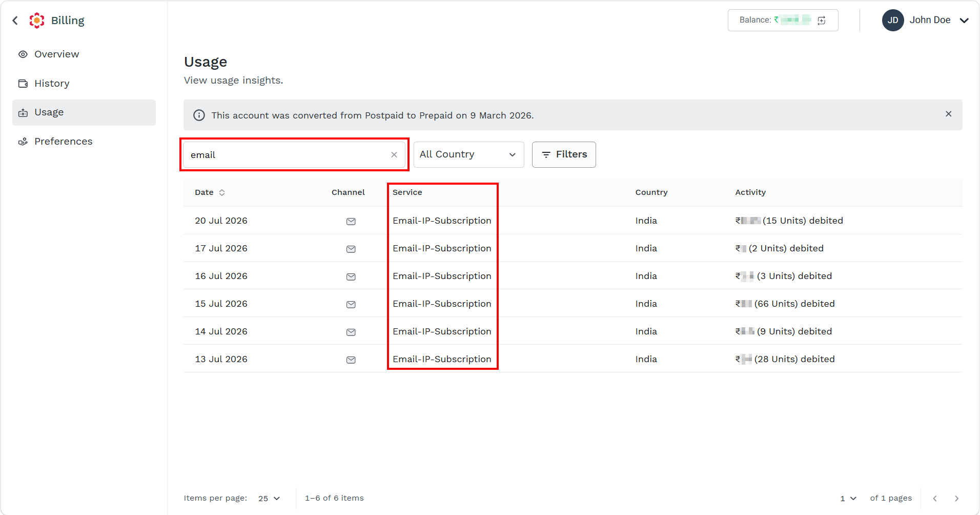Expand the John Doe account dropdown
This screenshot has width=980, height=515.
964,21
